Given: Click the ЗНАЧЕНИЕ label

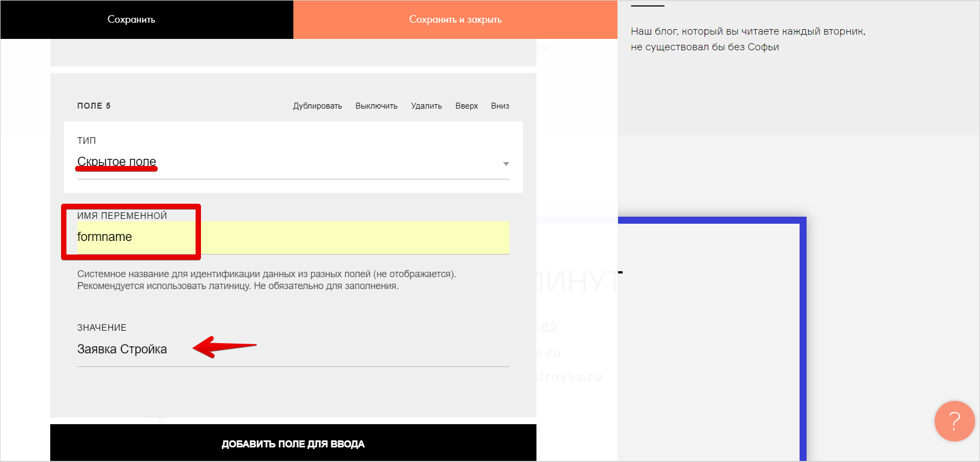Looking at the screenshot, I should (102, 327).
